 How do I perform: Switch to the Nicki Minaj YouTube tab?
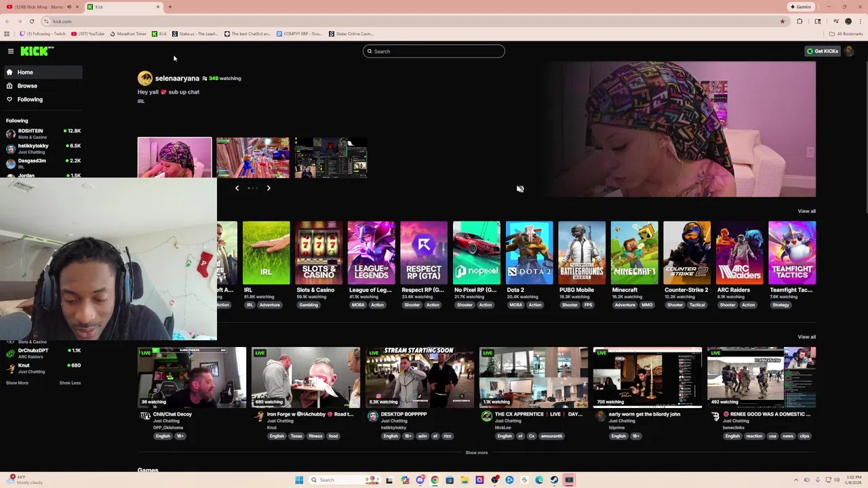[x=41, y=7]
